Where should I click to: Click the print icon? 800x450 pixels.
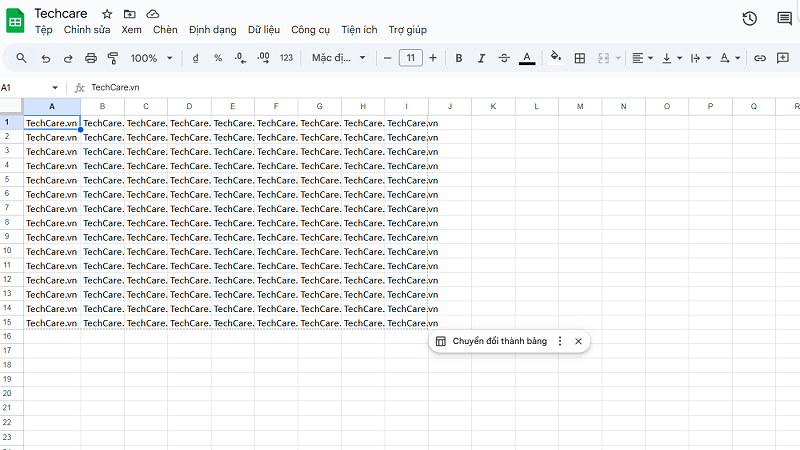[x=91, y=58]
